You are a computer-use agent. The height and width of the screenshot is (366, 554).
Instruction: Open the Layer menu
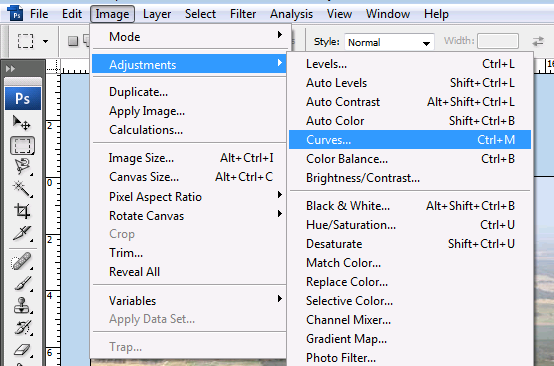point(157,14)
